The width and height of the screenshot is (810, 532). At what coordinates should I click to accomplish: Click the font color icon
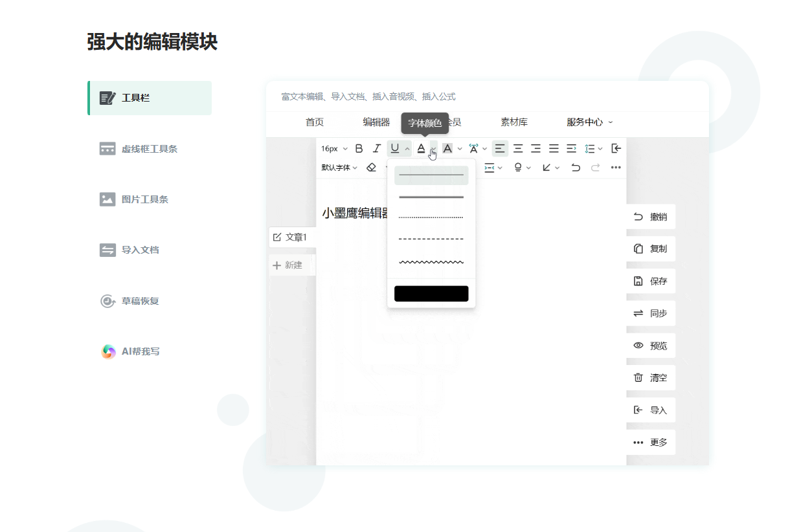coord(421,149)
